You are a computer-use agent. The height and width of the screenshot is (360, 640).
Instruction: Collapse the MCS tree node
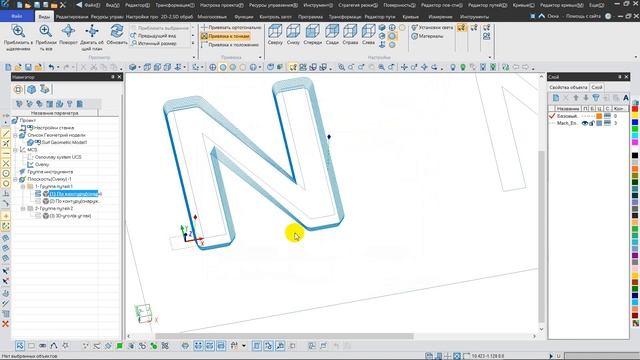[x=16, y=150]
